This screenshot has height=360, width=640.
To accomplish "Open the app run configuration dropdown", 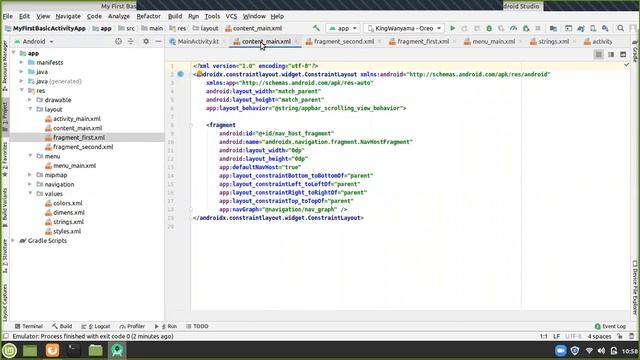I will 343,28.
